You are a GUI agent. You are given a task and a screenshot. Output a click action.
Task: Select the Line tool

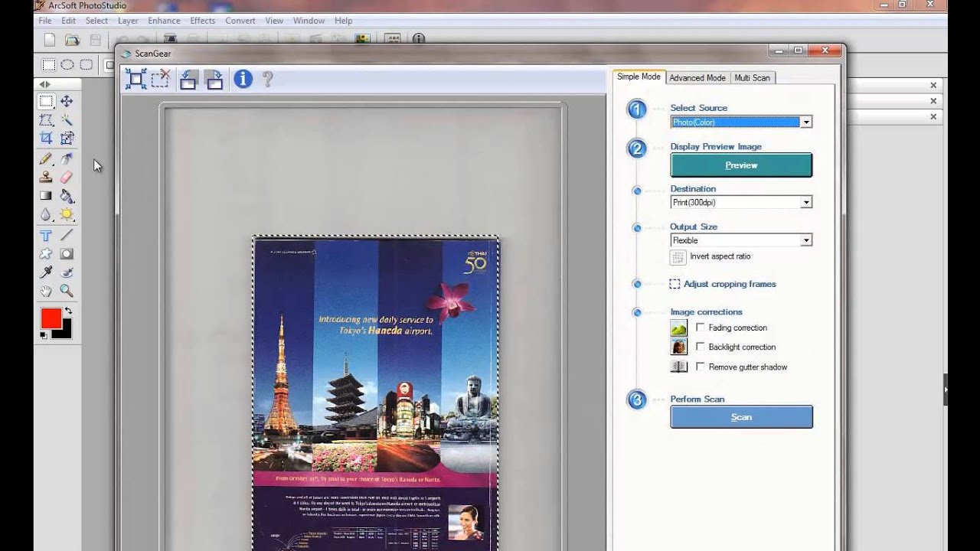[x=67, y=236]
